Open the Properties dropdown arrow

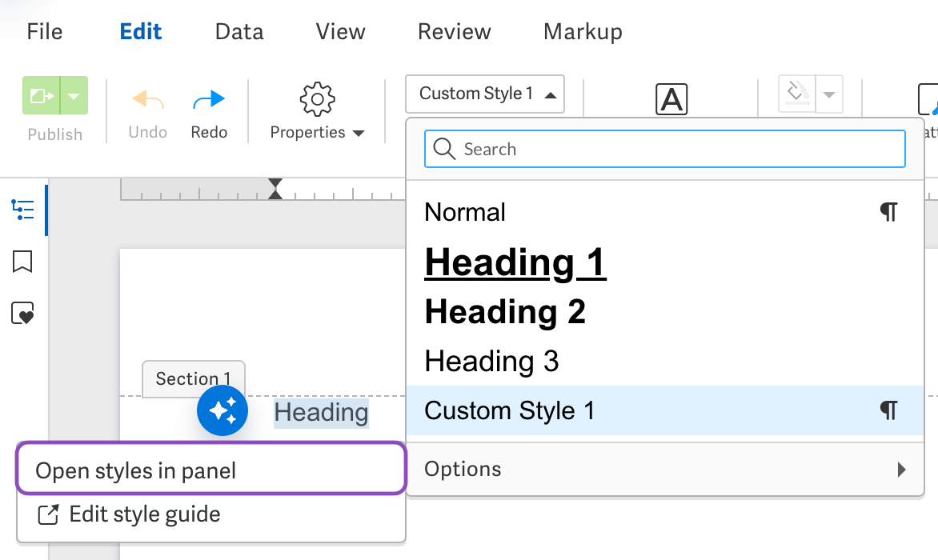359,133
